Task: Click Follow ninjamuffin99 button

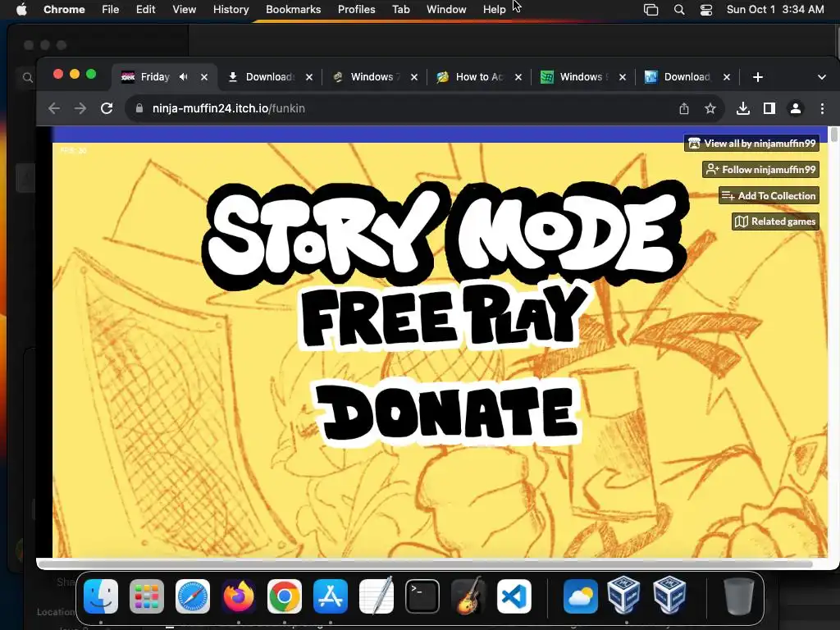Action: point(760,169)
